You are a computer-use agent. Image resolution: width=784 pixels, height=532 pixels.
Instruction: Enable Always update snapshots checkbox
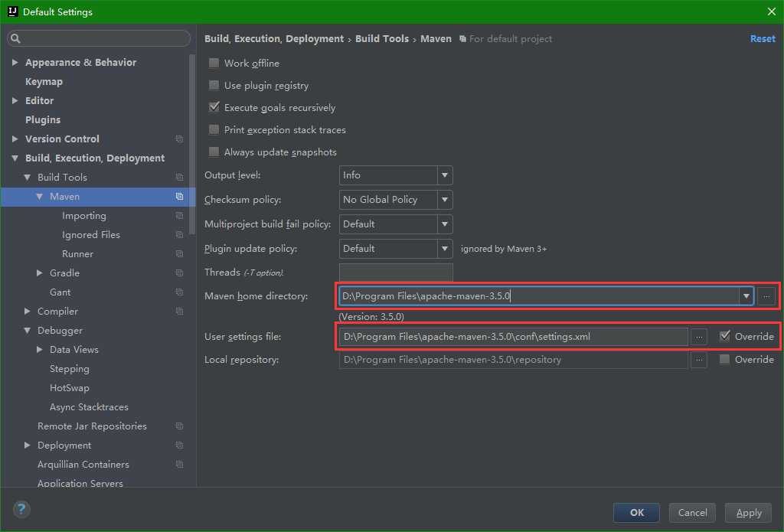[x=214, y=152]
